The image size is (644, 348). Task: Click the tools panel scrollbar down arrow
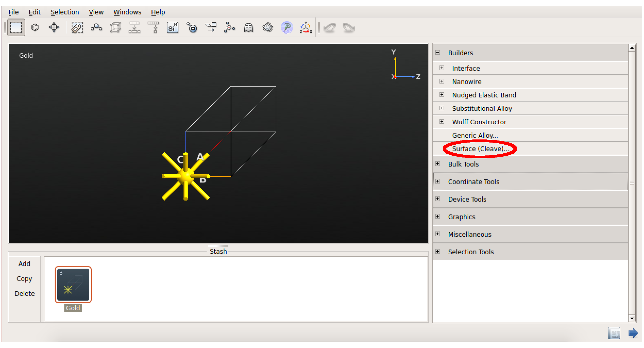pos(632,319)
